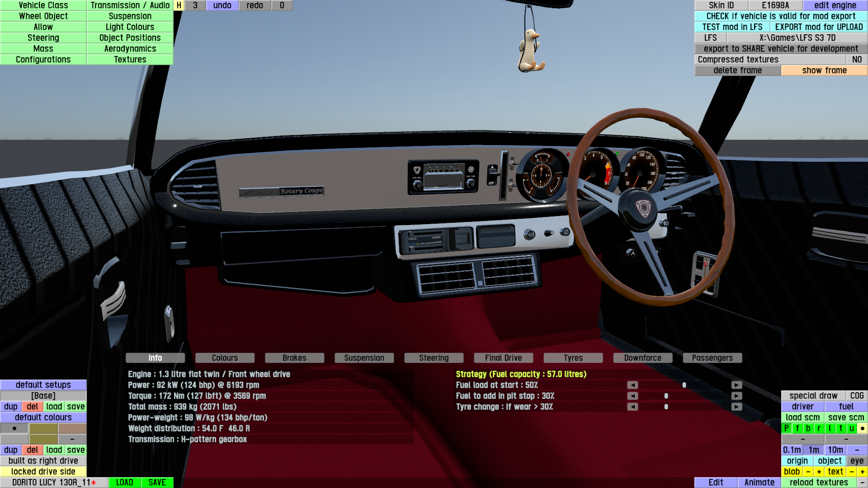868x488 pixels.
Task: Open the Skin ID E1698A selector
Action: click(x=775, y=5)
